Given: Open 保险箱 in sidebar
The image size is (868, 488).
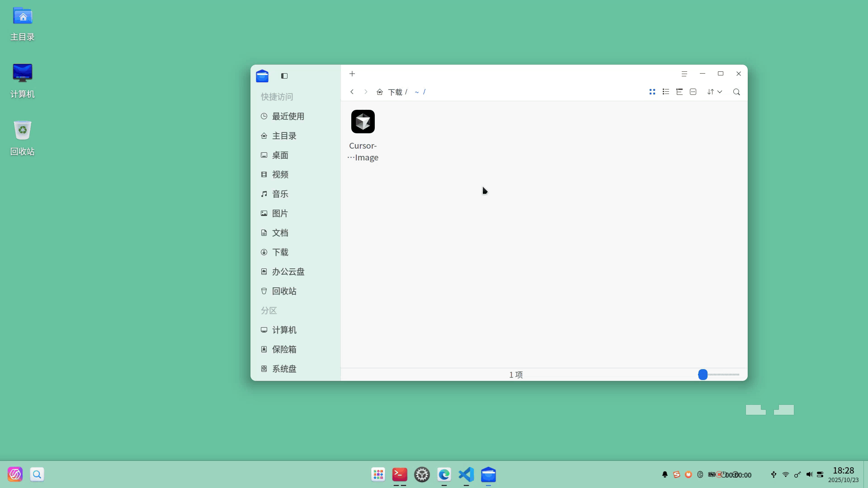Looking at the screenshot, I should click(x=295, y=349).
